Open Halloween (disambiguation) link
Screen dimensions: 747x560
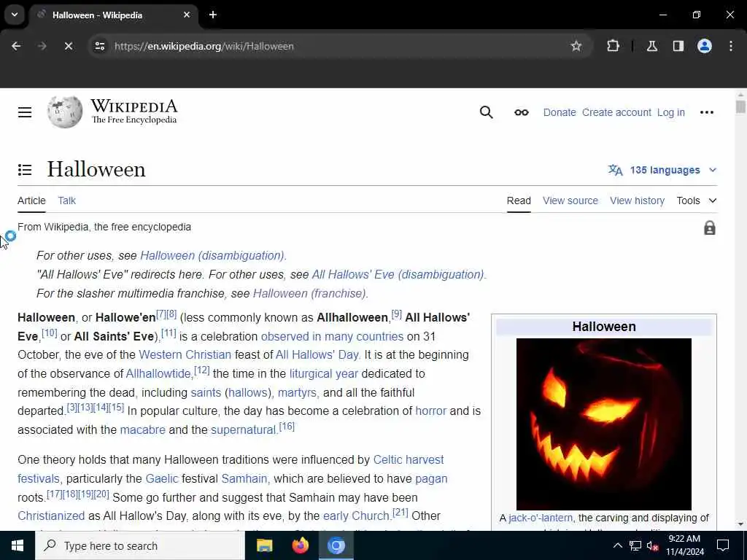click(x=212, y=255)
